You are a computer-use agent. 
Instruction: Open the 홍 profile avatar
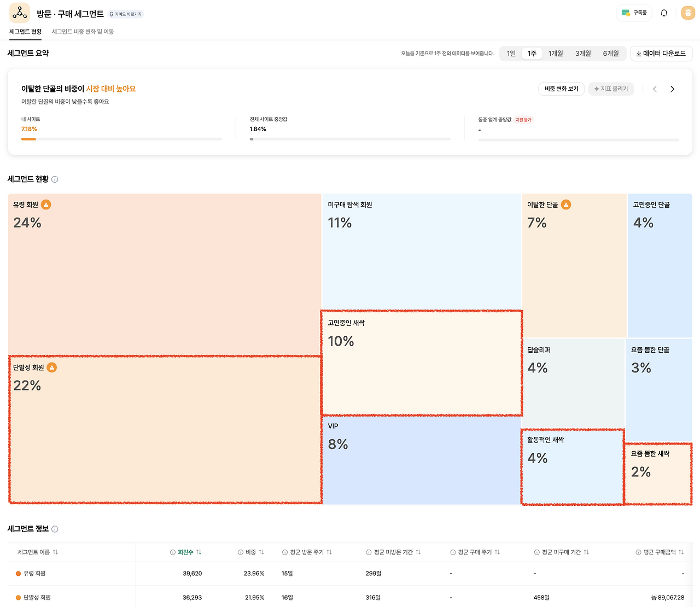[x=688, y=13]
